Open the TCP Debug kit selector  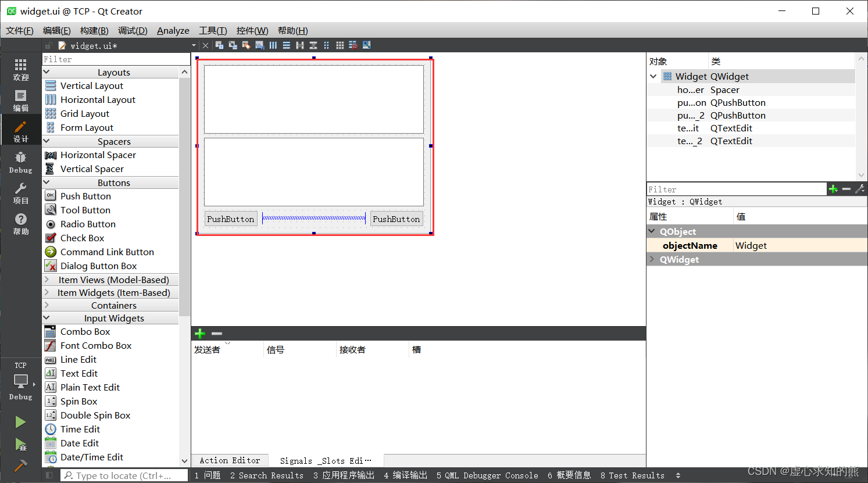[x=20, y=381]
